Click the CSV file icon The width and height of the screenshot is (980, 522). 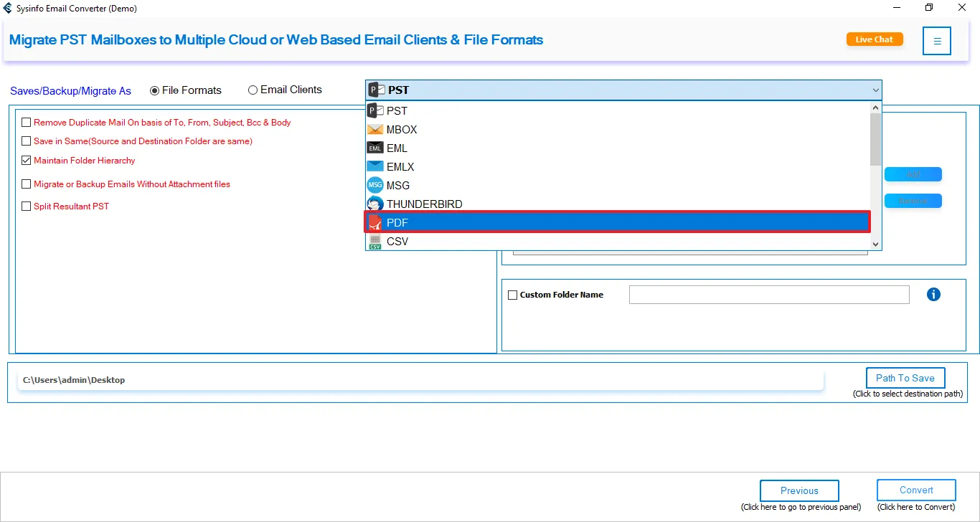point(375,242)
